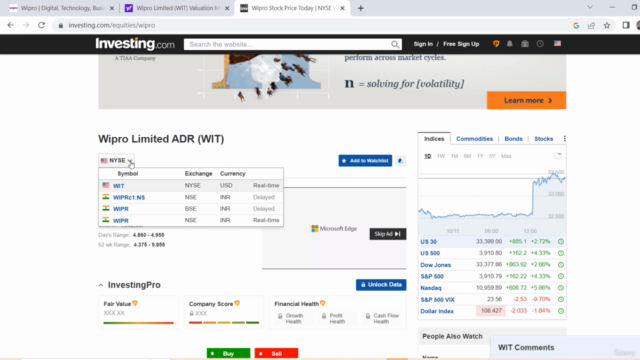Screen dimensions: 640x360
Task: Click the Google icon in address bar
Action: pos(576,25)
